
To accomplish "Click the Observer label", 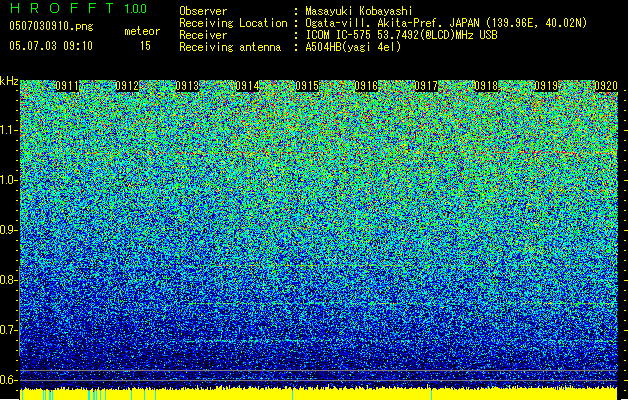I will (203, 11).
